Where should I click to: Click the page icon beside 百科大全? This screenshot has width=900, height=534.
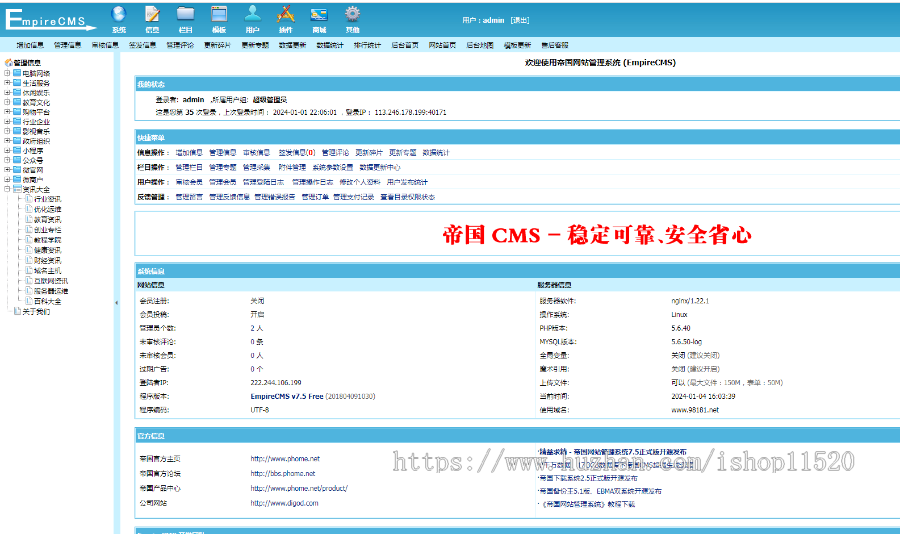click(29, 300)
